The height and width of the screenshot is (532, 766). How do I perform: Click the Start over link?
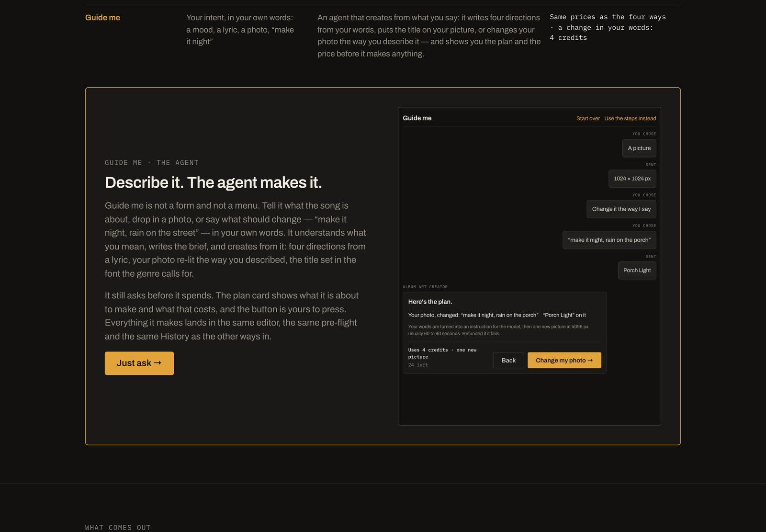588,118
